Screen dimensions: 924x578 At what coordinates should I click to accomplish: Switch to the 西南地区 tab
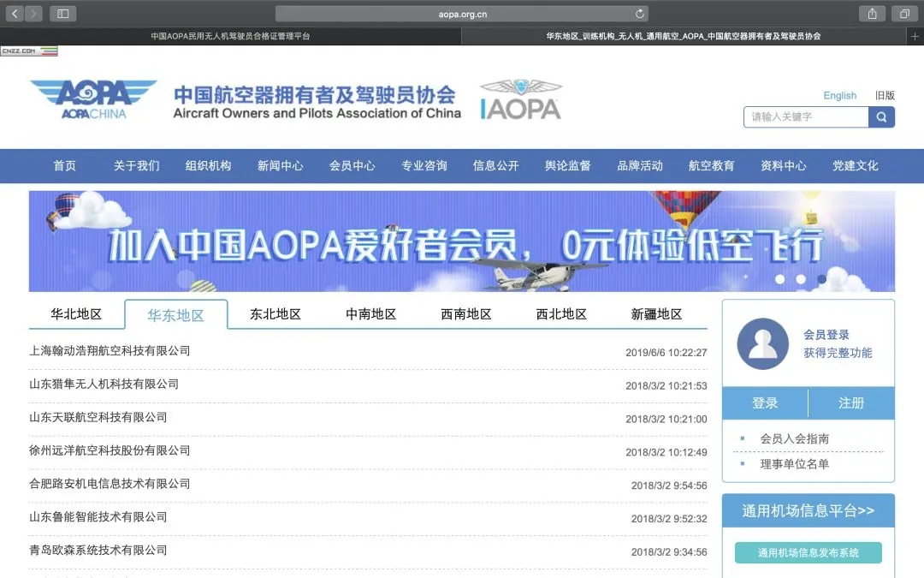[466, 314]
